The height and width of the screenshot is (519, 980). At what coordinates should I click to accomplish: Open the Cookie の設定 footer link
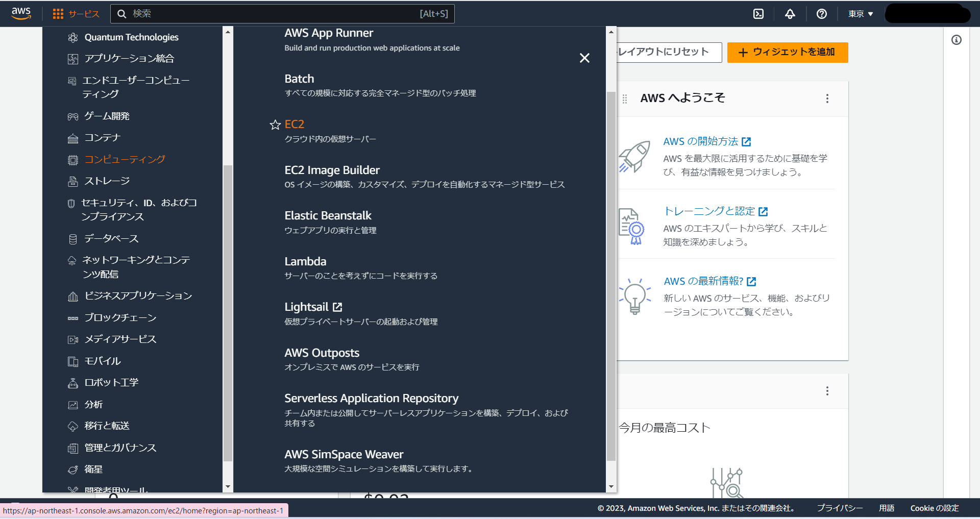coord(935,508)
